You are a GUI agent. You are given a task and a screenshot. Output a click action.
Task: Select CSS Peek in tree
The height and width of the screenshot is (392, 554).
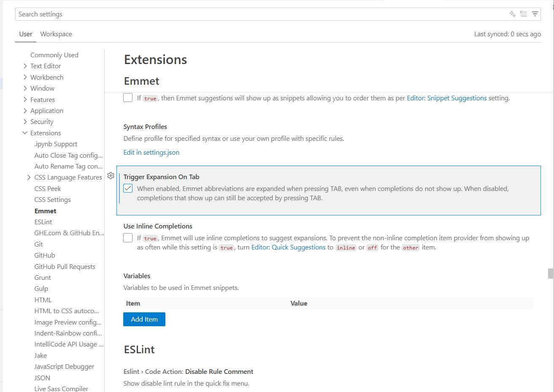pyautogui.click(x=48, y=188)
